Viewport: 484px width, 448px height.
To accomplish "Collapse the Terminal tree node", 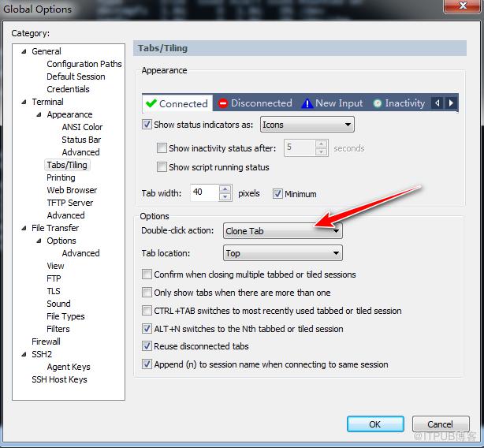I will (24, 102).
